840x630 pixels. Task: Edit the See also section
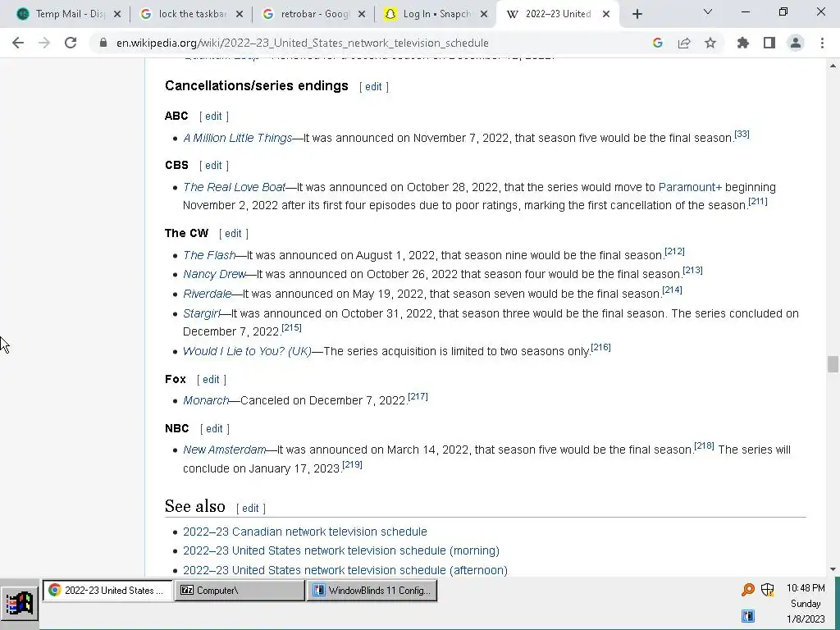point(251,508)
